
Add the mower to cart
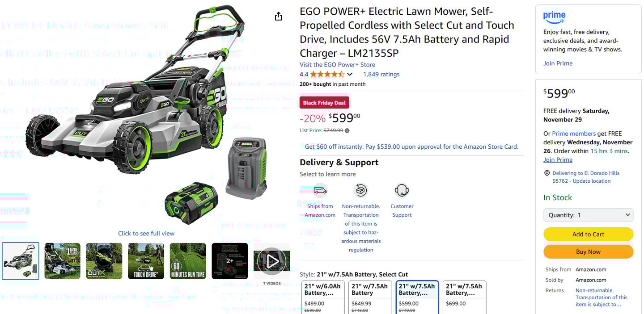click(x=588, y=234)
